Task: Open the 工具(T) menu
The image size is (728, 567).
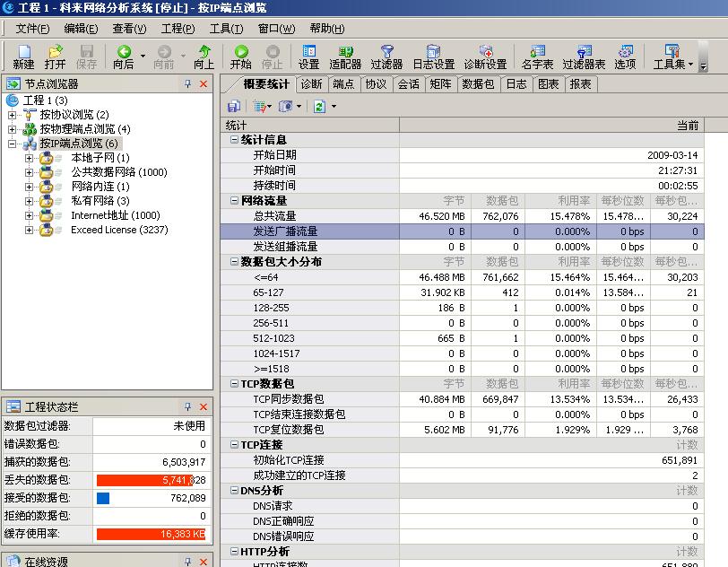Action: [221, 29]
